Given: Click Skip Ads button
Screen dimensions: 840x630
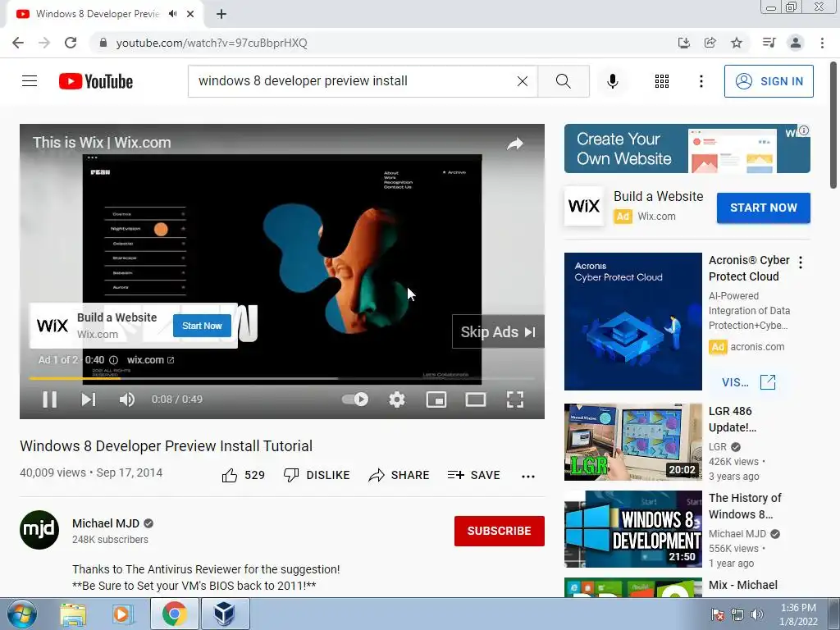Looking at the screenshot, I should click(x=498, y=331).
